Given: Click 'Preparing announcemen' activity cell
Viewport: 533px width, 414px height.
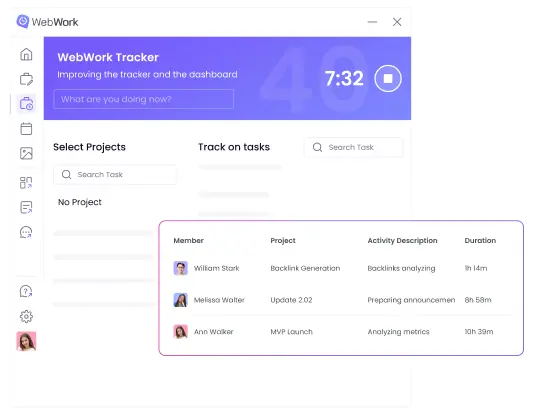Looking at the screenshot, I should [411, 300].
